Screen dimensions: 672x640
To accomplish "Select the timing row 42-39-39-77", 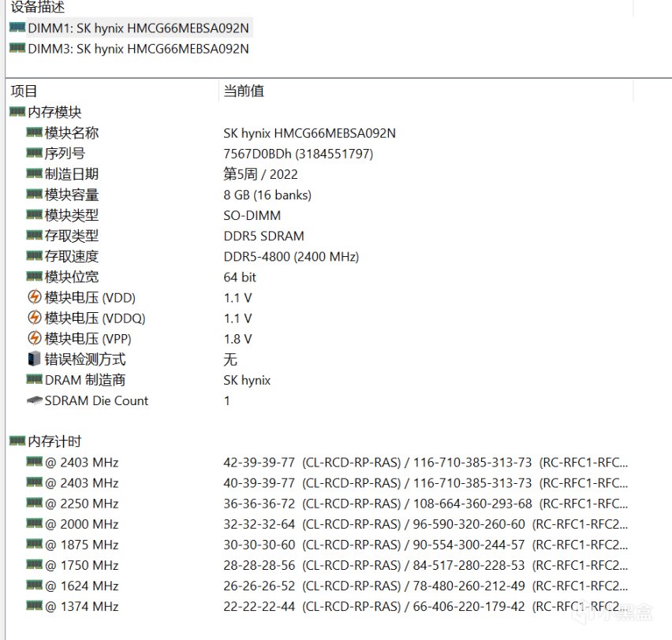I will coord(425,462).
